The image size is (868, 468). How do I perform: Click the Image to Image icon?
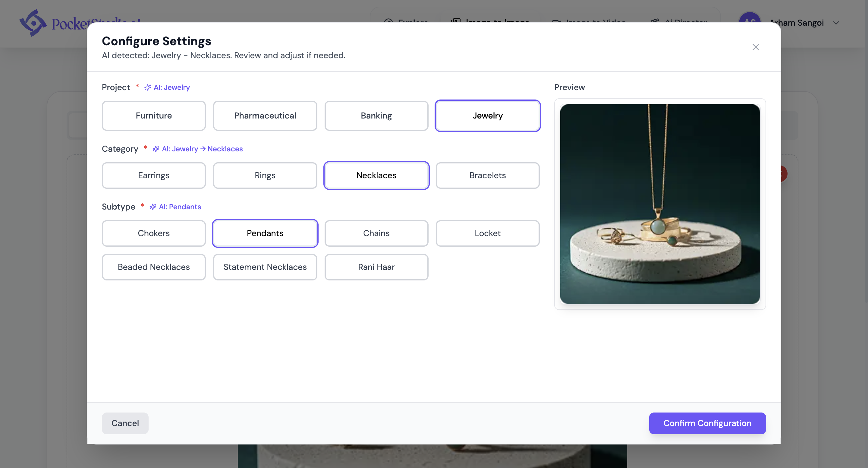coord(456,22)
